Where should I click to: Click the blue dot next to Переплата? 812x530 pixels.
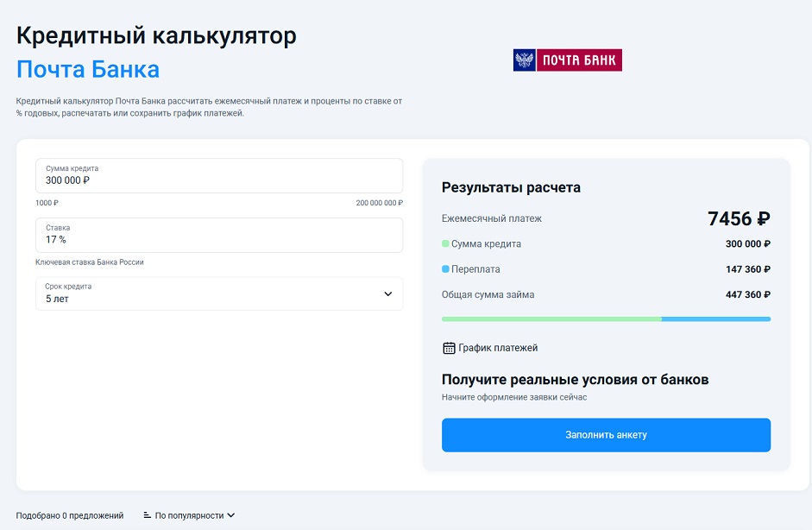pyautogui.click(x=445, y=269)
